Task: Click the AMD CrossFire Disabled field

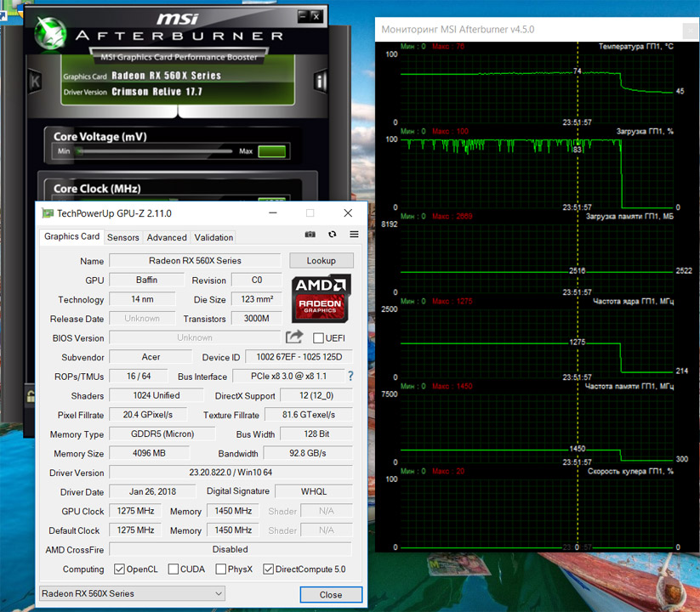Action: point(230,549)
